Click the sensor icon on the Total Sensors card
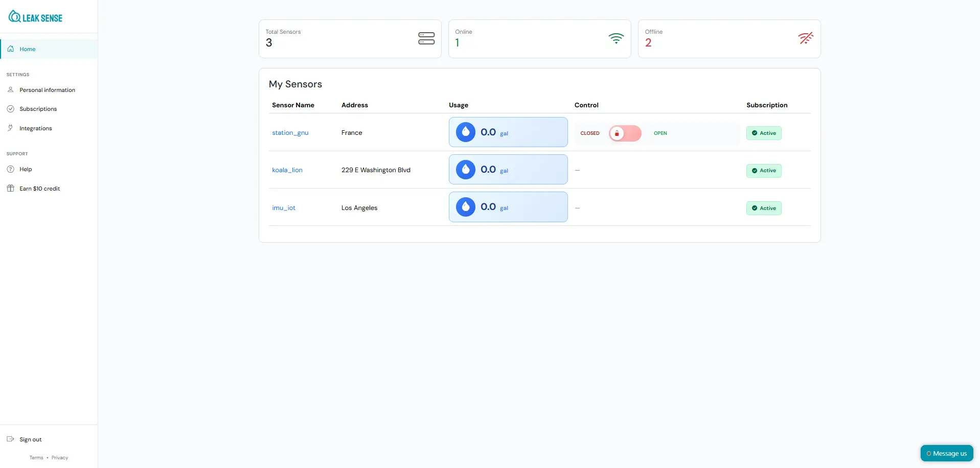Screen dimensions: 980x468 point(427,39)
